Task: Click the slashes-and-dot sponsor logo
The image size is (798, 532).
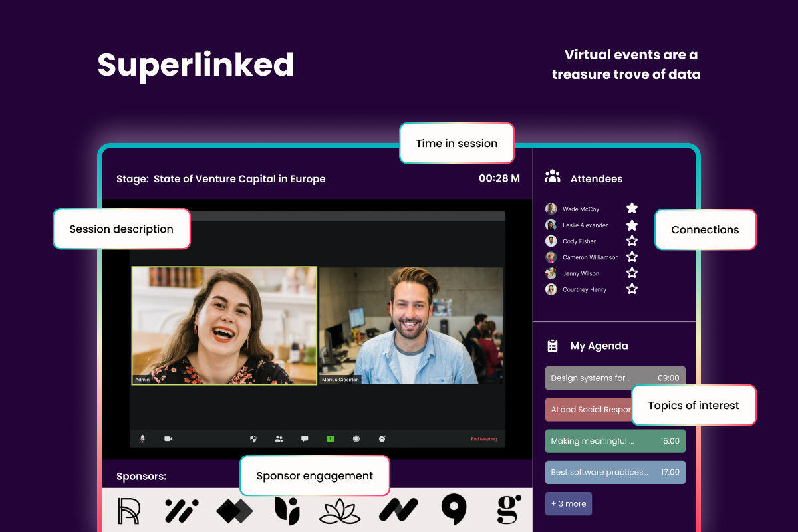Action: click(x=182, y=511)
